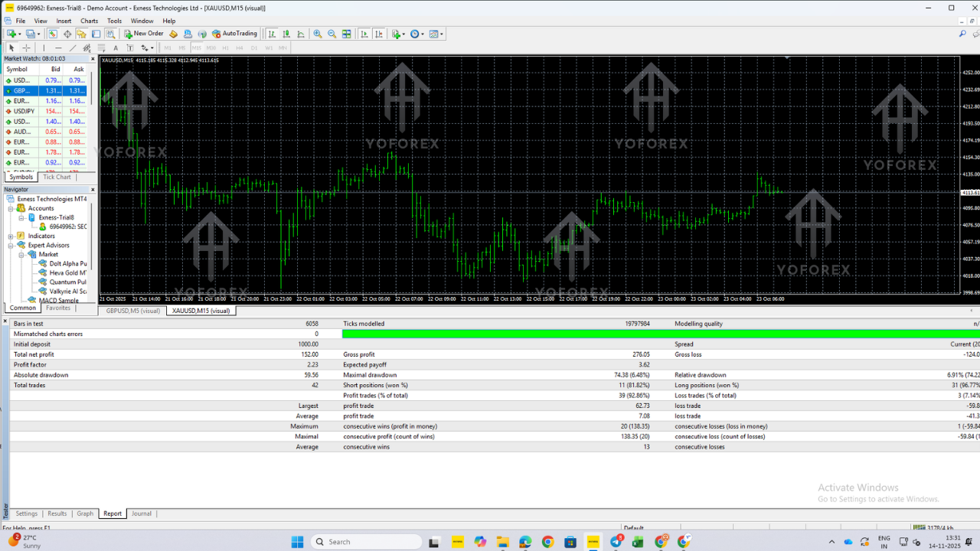Viewport: 980px width, 551px height.
Task: Click the green modelling quality bar
Action: 658,334
